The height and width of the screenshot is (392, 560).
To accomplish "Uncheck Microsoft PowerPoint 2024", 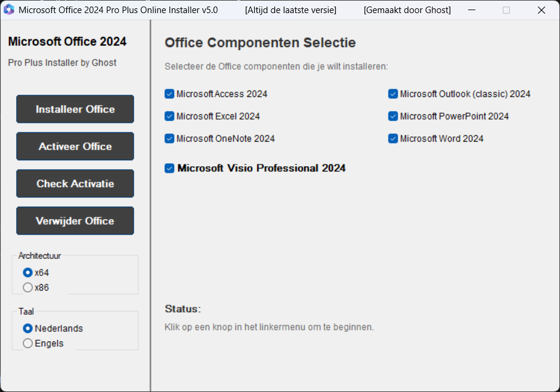I will coord(393,116).
